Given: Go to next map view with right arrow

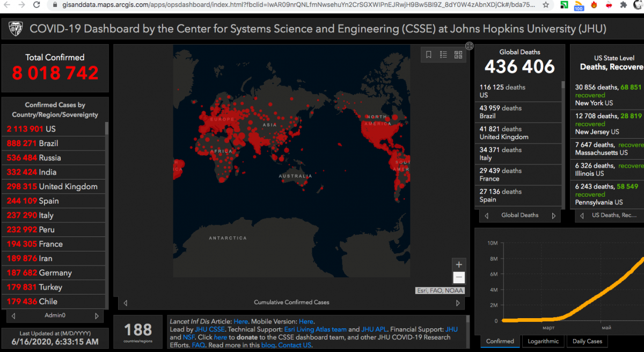Looking at the screenshot, I should 458,303.
